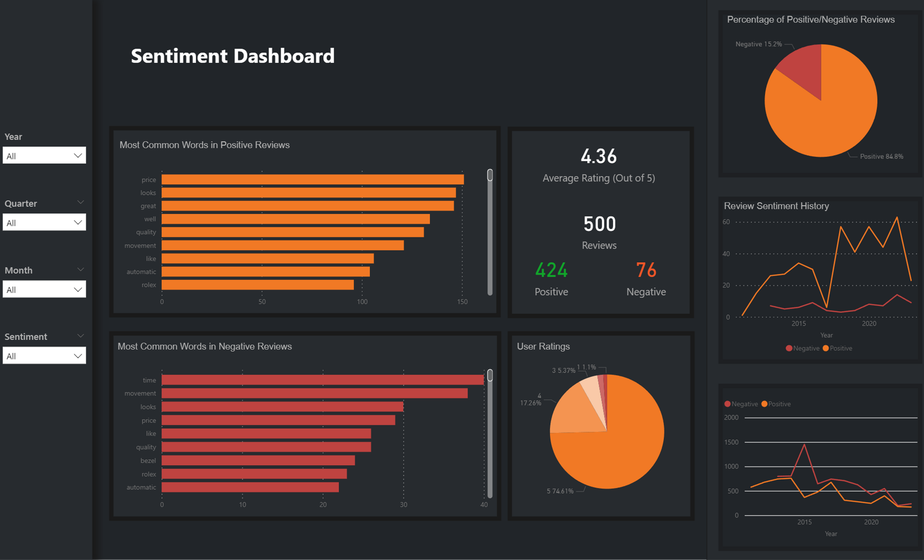Collapse the Month header chevron
Image resolution: width=924 pixels, height=560 pixels.
tap(80, 270)
